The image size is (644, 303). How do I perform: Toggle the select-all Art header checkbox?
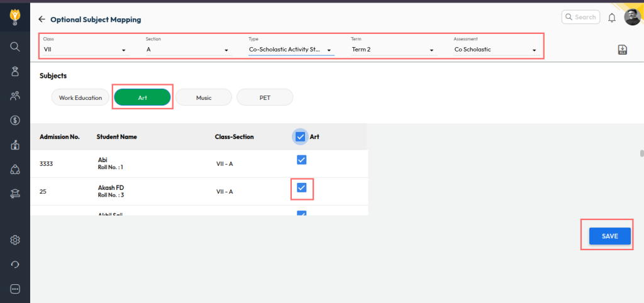pos(301,136)
